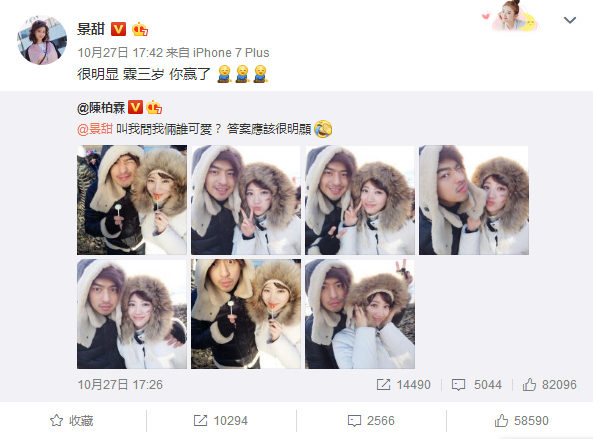Open the post options chevron menu
Image resolution: width=593 pixels, height=439 pixels.
click(x=570, y=20)
